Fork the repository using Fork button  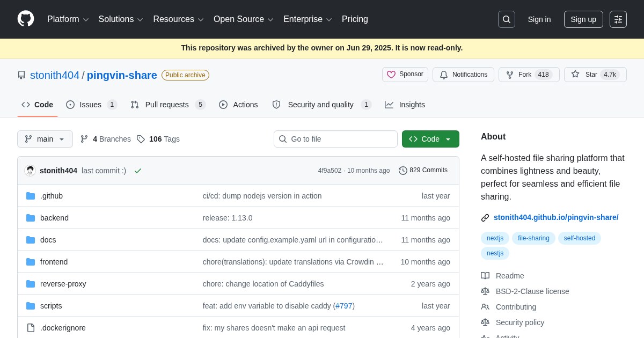click(529, 75)
